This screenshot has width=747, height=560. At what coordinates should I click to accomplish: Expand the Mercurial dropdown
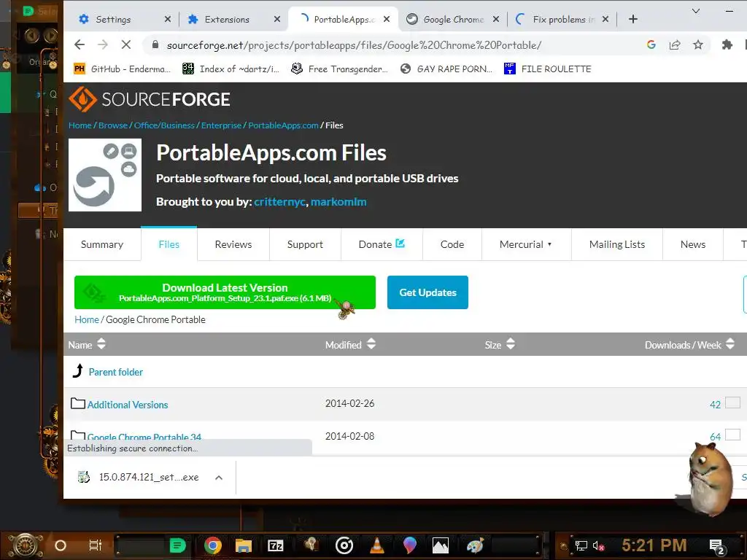(526, 244)
